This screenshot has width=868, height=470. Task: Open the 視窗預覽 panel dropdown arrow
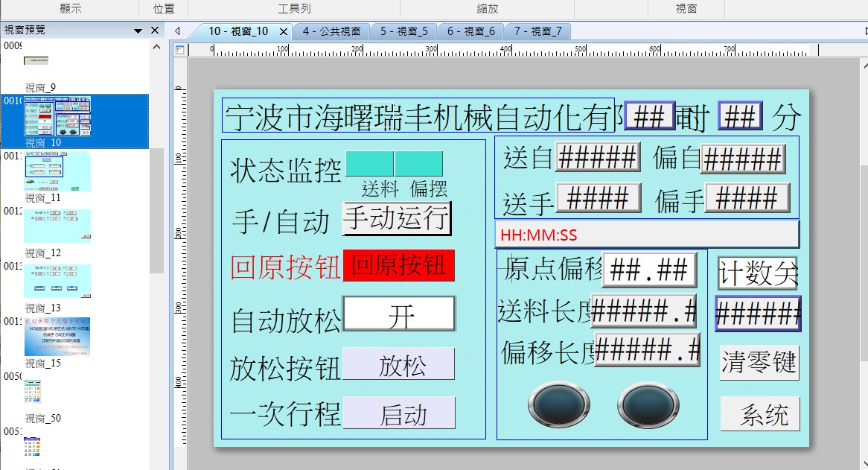(138, 31)
